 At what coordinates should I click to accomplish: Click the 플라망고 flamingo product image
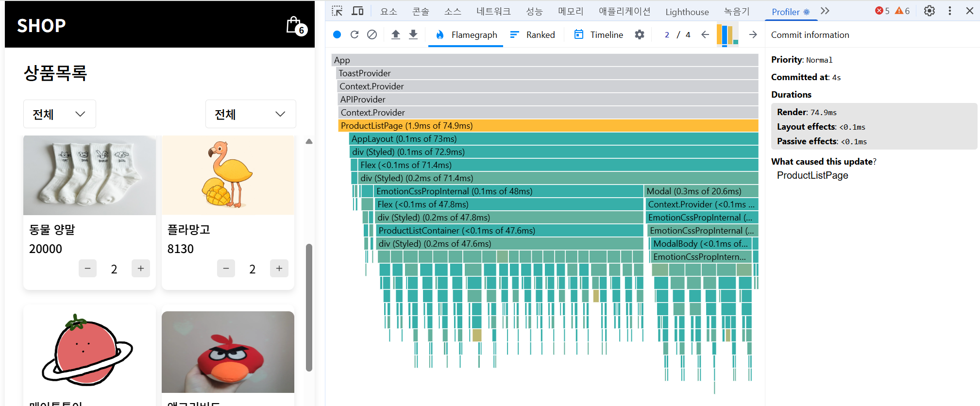coord(228,175)
